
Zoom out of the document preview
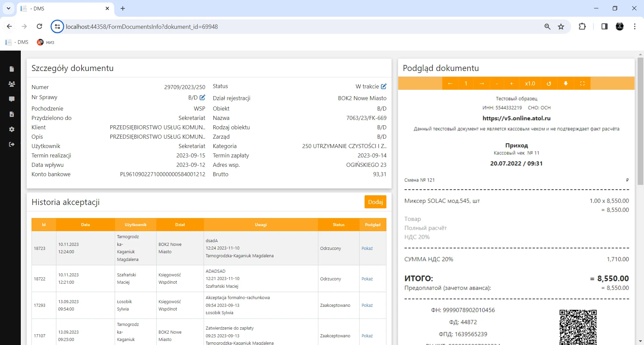point(497,83)
